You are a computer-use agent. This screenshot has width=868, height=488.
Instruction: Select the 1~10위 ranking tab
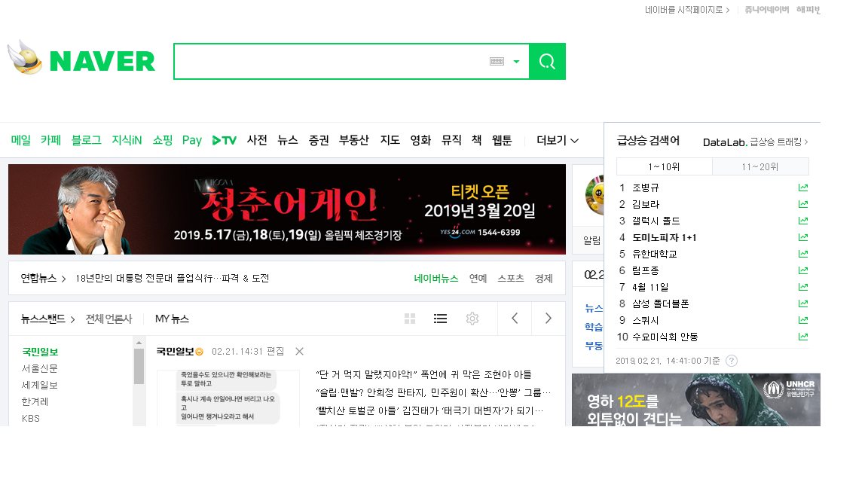coord(665,166)
